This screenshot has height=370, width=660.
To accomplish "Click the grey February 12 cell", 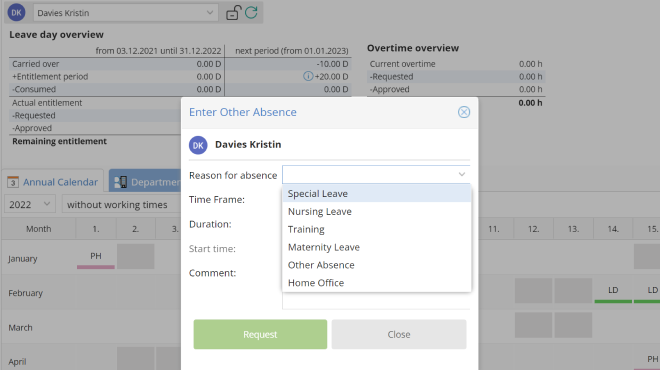I will pos(533,290).
